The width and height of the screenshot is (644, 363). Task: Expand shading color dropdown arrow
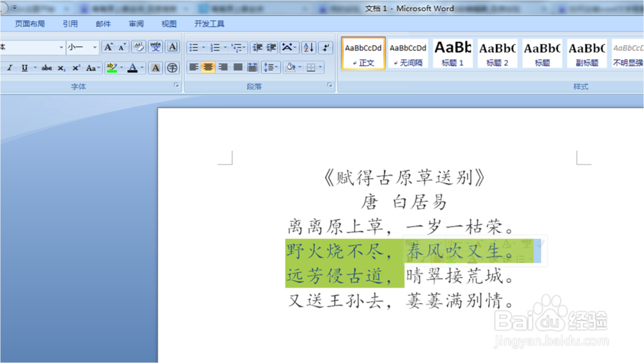pos(300,67)
